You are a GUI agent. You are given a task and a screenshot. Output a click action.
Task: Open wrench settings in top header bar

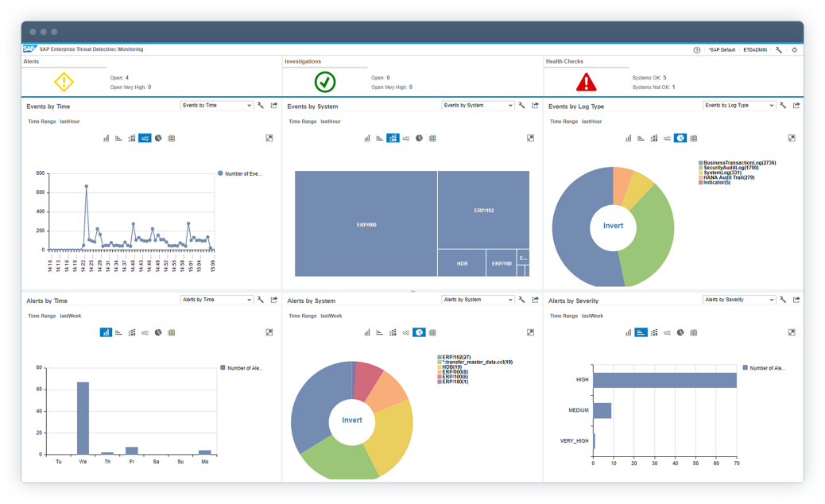pyautogui.click(x=779, y=50)
